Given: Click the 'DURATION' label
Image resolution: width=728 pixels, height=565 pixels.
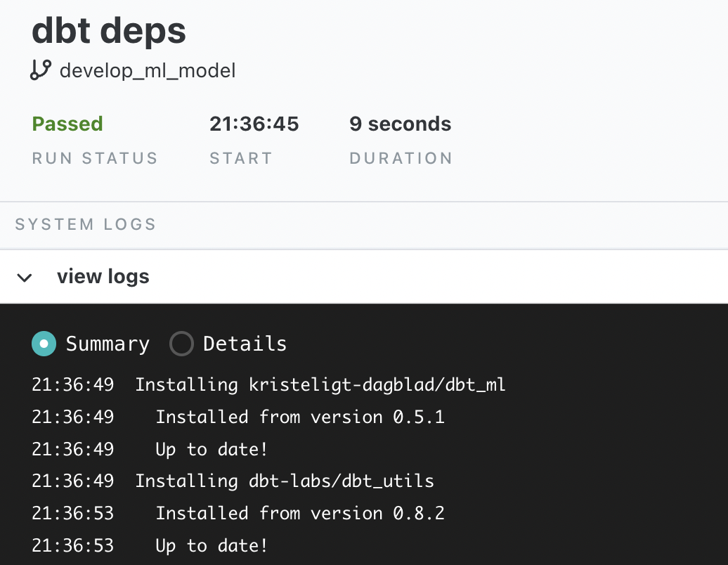Looking at the screenshot, I should [x=401, y=158].
